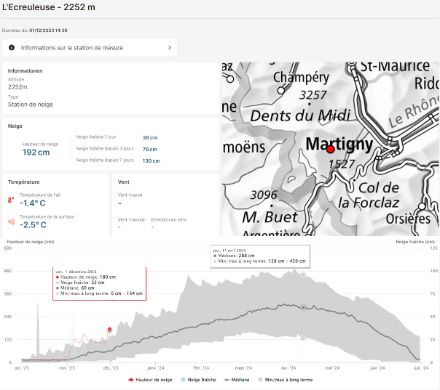Click 'Champéry' label on the map
Image resolution: width=440 pixels, height=390 pixels.
click(x=301, y=78)
